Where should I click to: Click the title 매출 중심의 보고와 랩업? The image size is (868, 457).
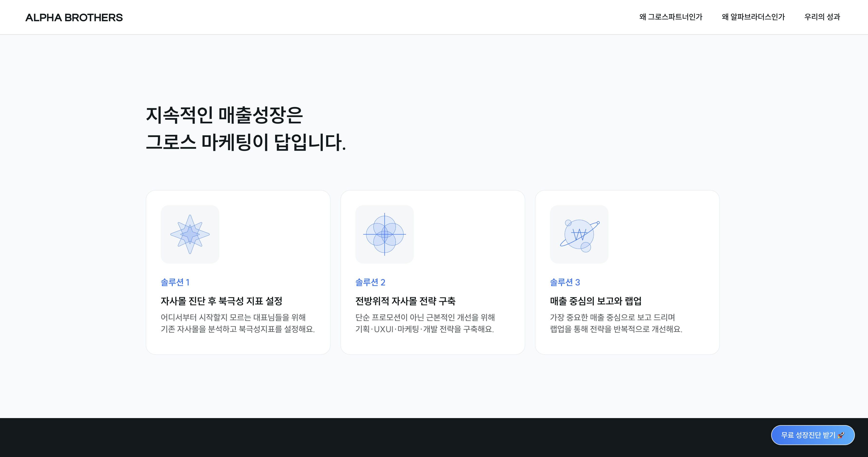point(596,301)
